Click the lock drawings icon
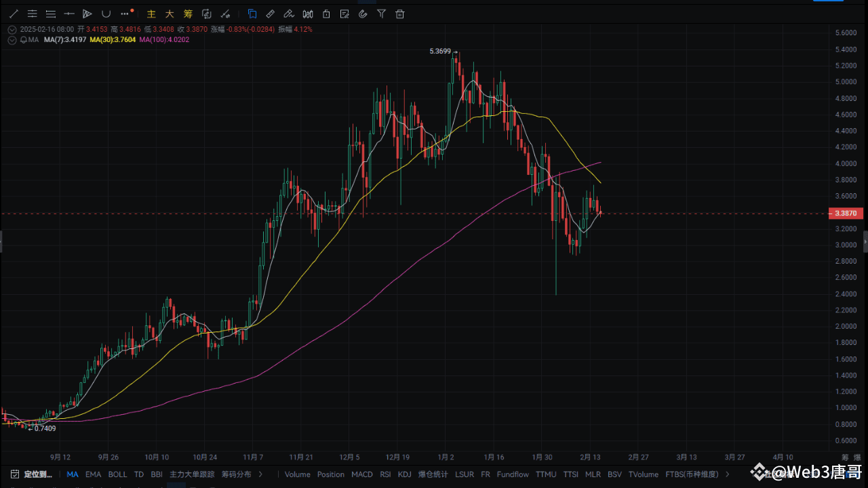Image resolution: width=868 pixels, height=488 pixels. click(326, 14)
